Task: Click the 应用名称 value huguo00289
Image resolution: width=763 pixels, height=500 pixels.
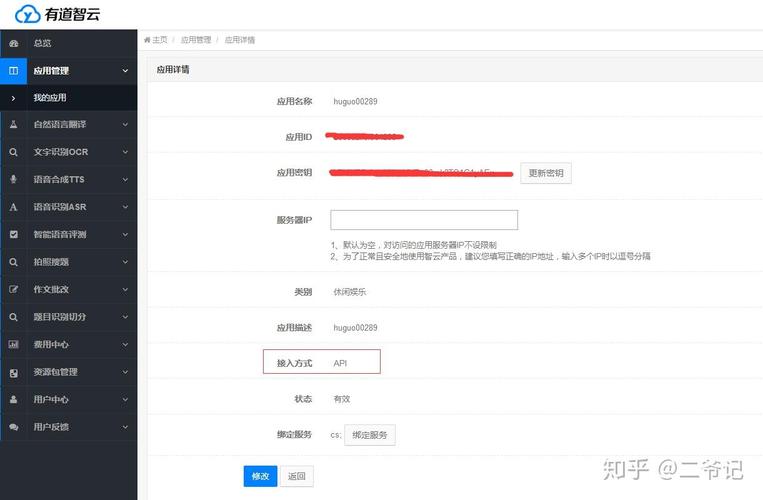Action: 355,102
